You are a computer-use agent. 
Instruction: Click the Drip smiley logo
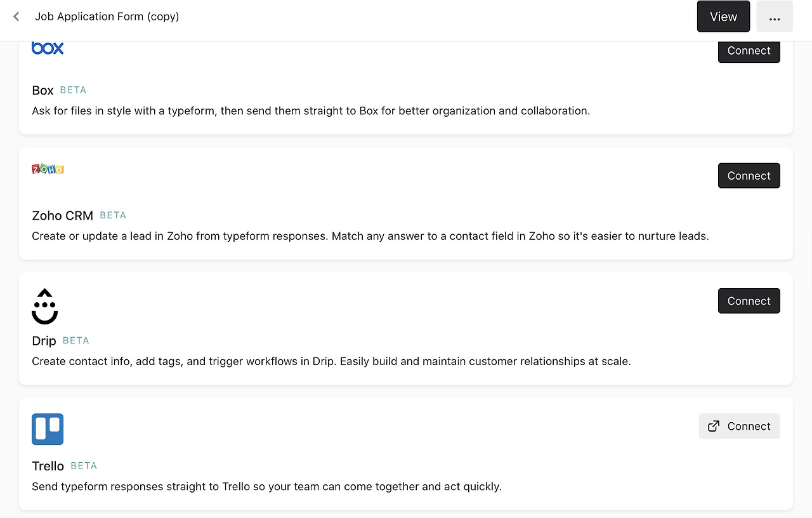[44, 306]
